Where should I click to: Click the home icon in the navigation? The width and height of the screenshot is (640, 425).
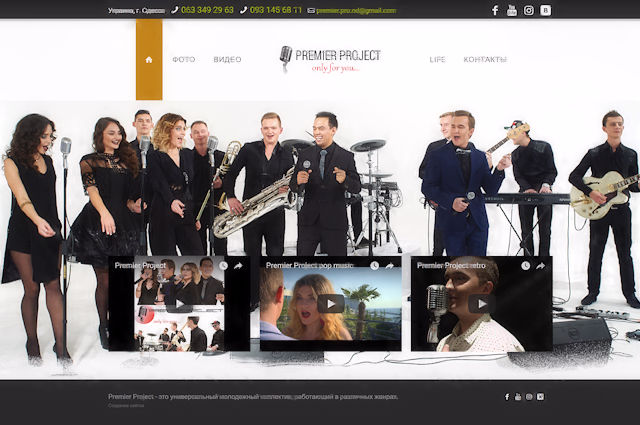(x=149, y=59)
